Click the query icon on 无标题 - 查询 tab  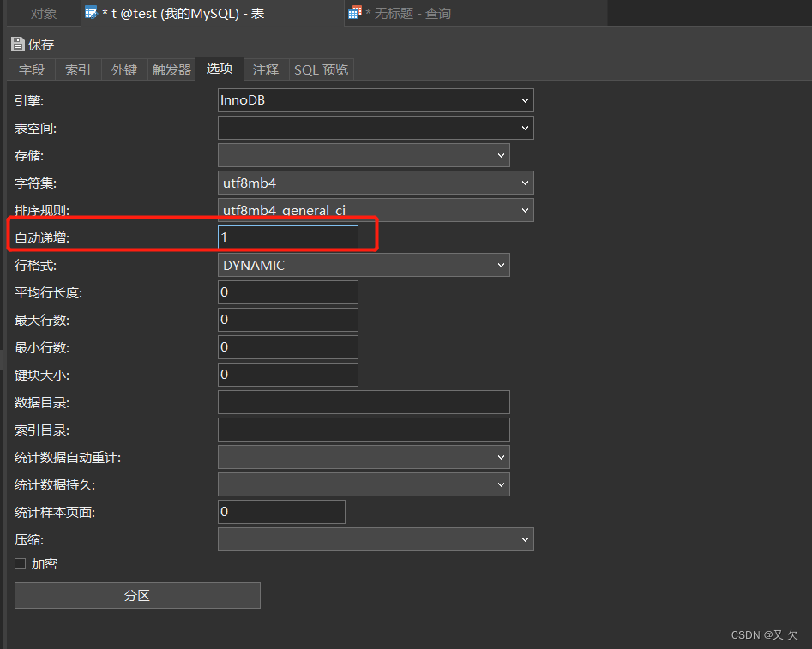[355, 12]
